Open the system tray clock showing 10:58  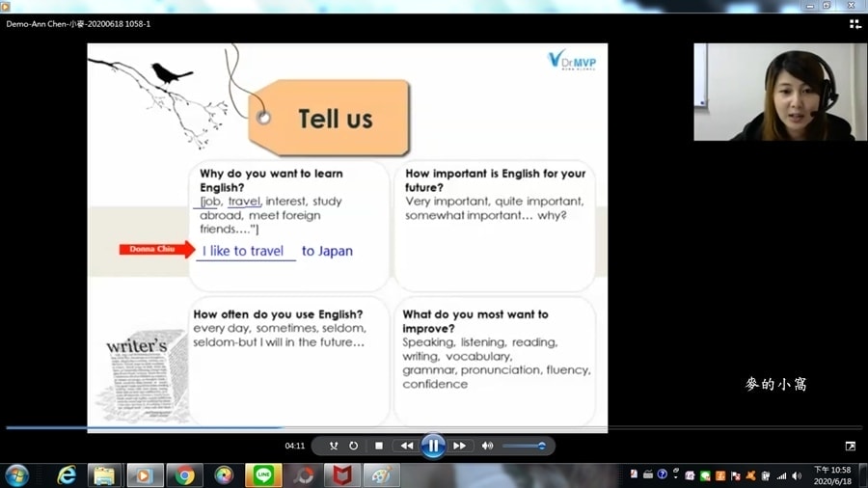[x=832, y=475]
